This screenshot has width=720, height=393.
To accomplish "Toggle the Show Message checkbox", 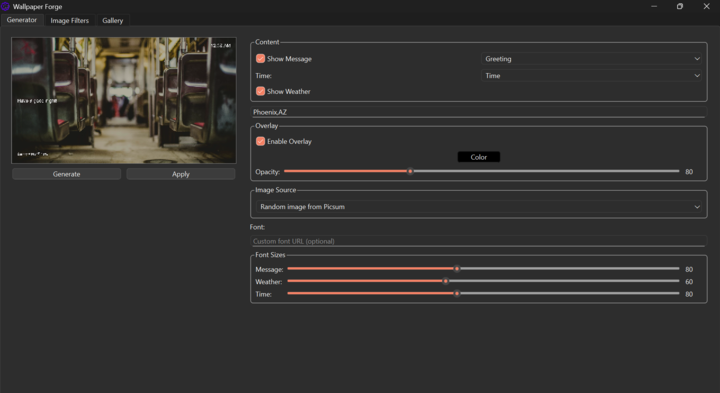I will [x=260, y=59].
